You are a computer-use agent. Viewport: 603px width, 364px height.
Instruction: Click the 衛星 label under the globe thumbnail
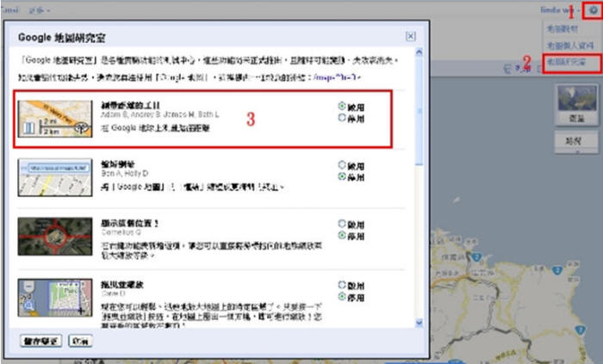click(x=576, y=118)
